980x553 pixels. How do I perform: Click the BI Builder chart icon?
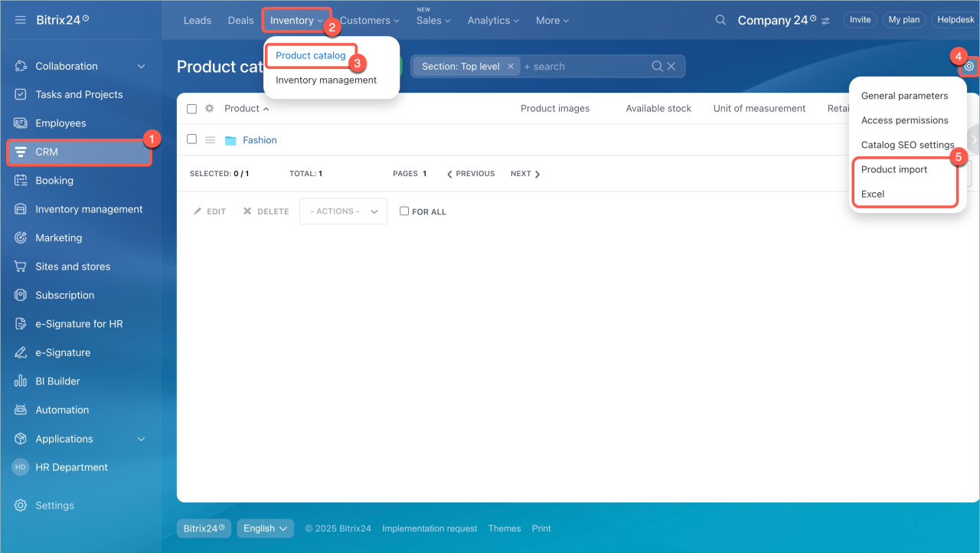point(21,381)
